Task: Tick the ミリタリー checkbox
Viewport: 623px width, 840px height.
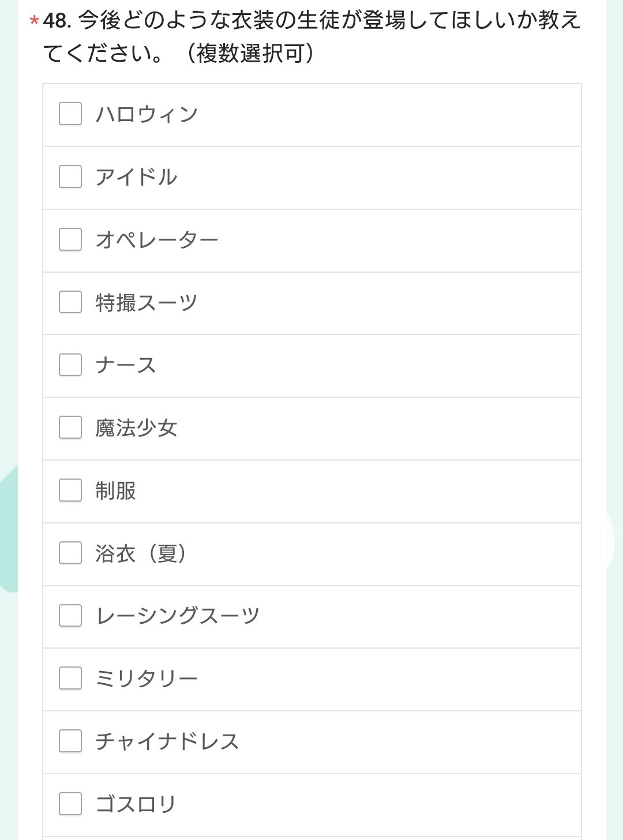Action: click(70, 678)
